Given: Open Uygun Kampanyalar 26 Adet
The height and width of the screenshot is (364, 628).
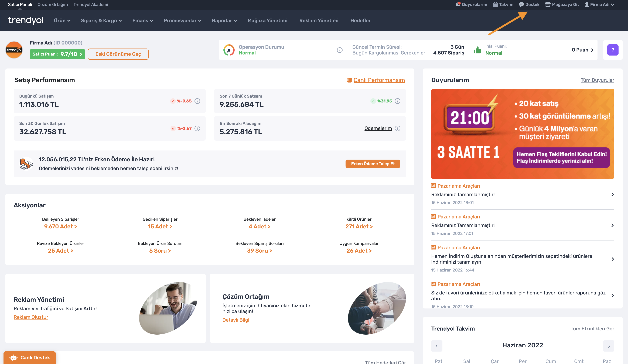Looking at the screenshot, I should point(359,251).
